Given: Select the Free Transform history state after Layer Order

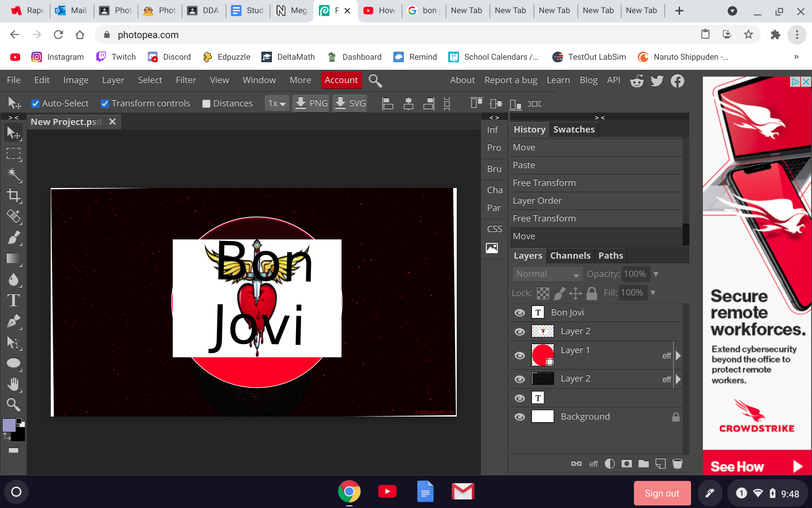Looking at the screenshot, I should tap(595, 218).
